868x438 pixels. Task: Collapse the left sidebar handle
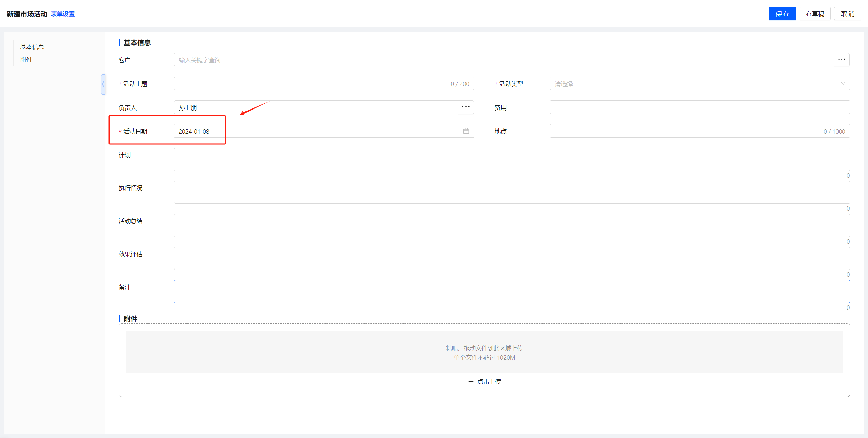[103, 84]
